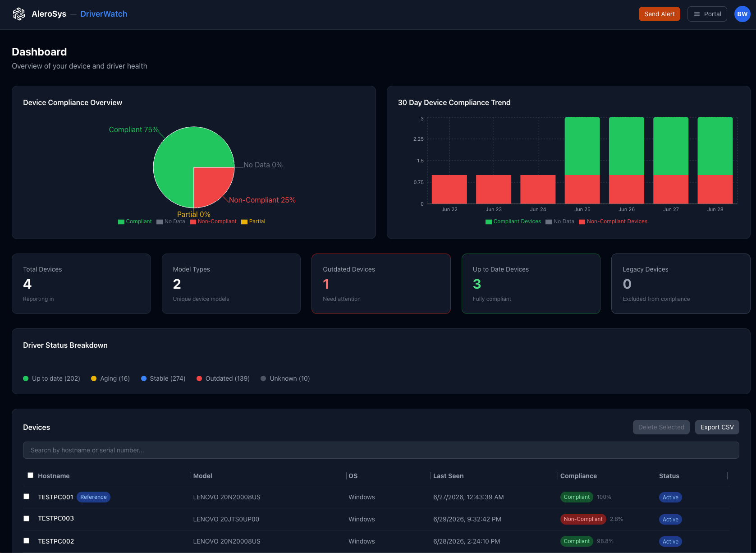Toggle the select-all checkbox in table header
This screenshot has width=756, height=553.
30,475
